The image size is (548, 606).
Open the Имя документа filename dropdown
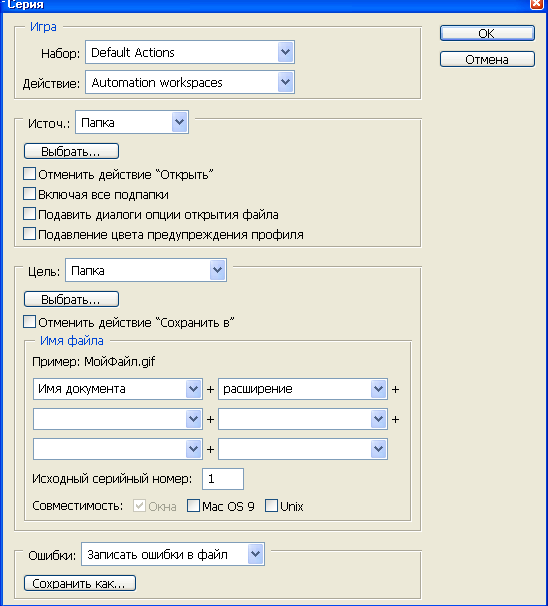[118, 389]
